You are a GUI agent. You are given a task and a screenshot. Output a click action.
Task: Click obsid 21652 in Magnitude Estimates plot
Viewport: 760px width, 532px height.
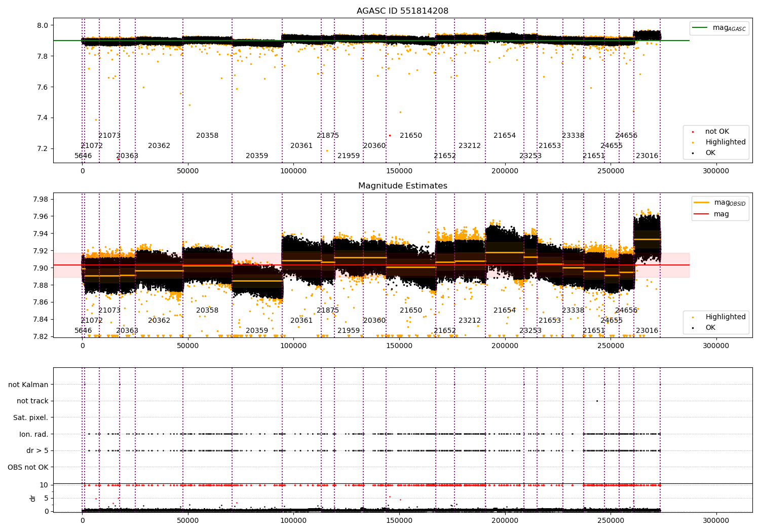pos(445,331)
